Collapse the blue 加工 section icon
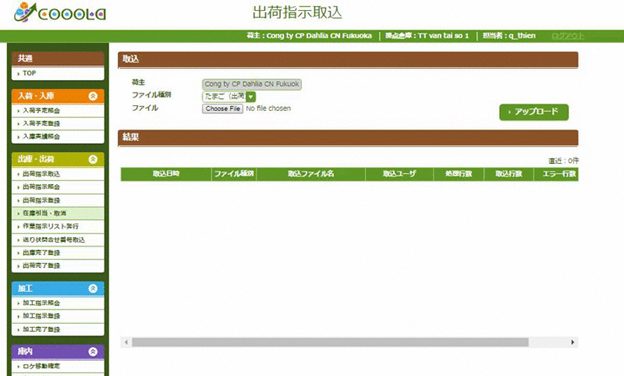624x376 pixels. [93, 288]
